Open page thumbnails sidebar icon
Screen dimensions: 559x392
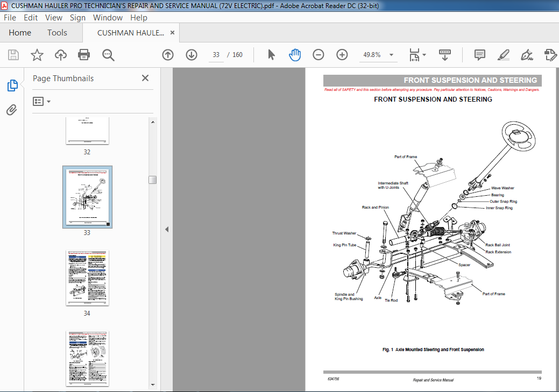tap(12, 85)
